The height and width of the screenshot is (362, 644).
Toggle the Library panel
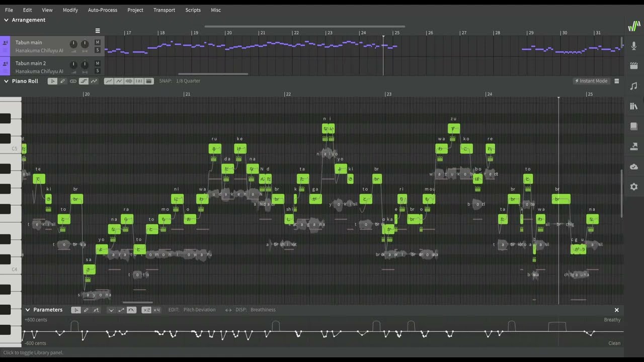634,106
